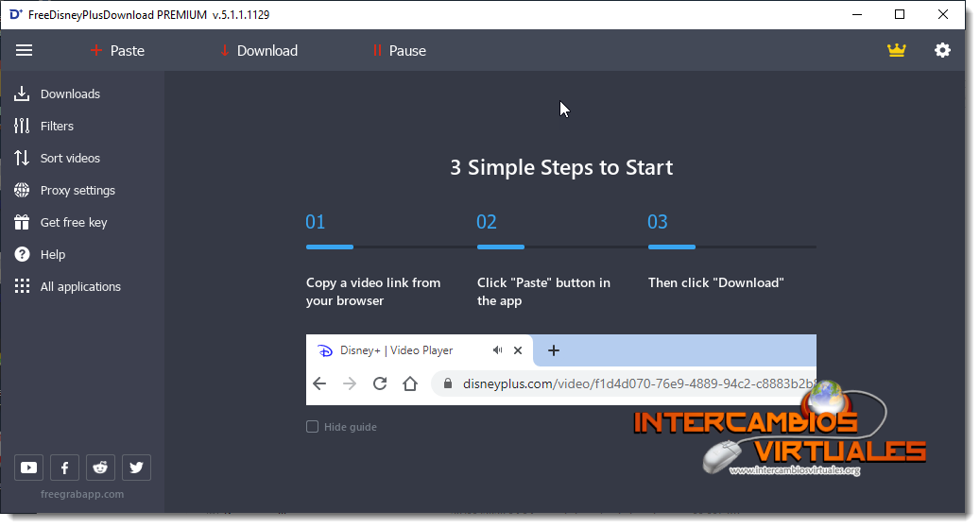Click the Download toolbar button
980x528 pixels.
(x=259, y=51)
